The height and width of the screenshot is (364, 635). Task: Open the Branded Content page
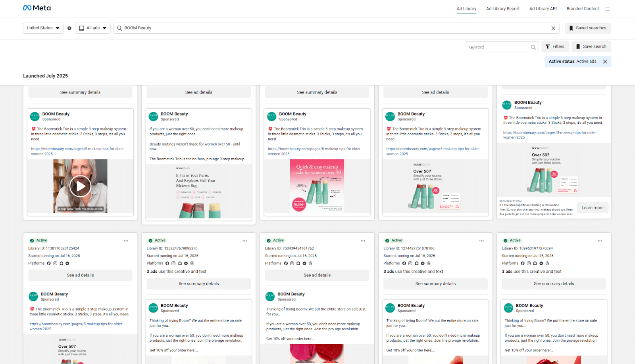point(583,9)
